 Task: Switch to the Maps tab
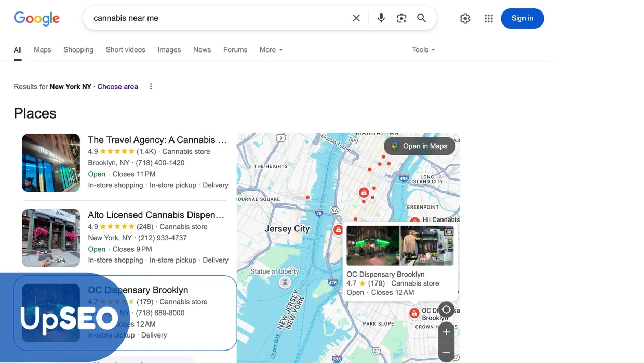click(x=43, y=50)
